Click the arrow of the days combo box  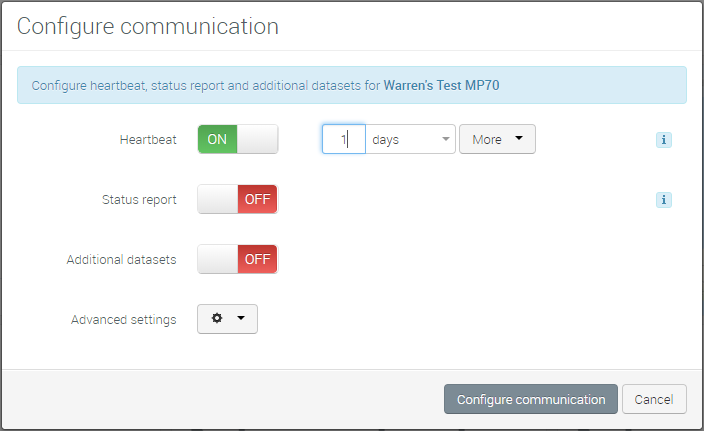pos(445,140)
